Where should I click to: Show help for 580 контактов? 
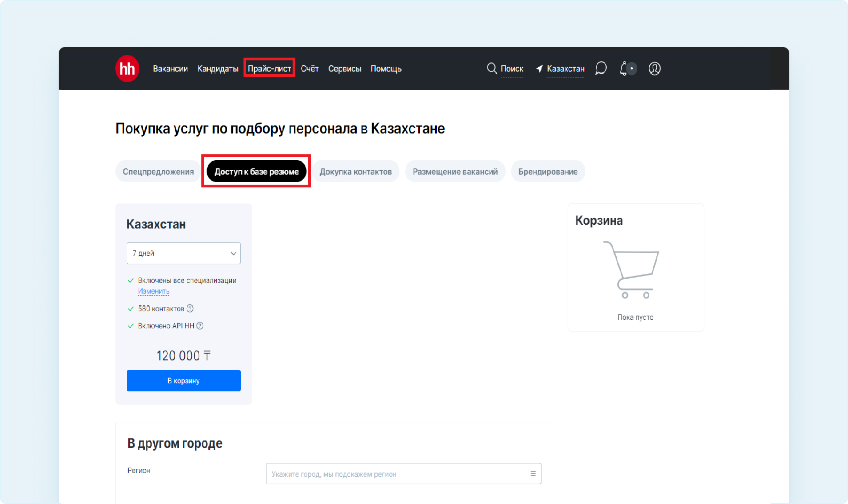pos(190,309)
